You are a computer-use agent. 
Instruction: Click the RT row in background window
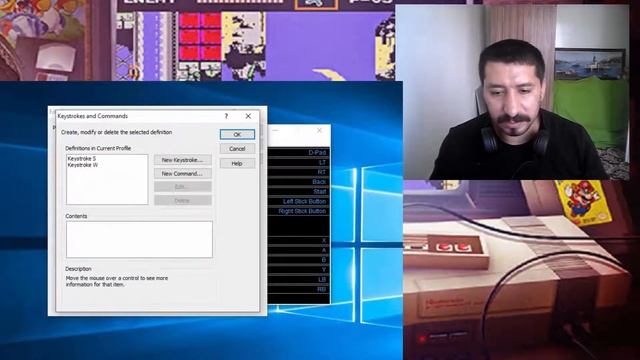pos(299,172)
